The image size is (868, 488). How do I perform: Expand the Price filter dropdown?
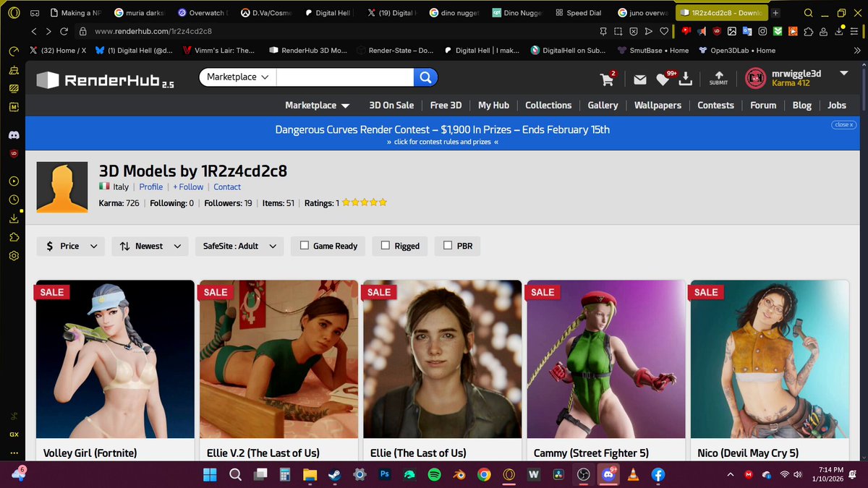(71, 246)
